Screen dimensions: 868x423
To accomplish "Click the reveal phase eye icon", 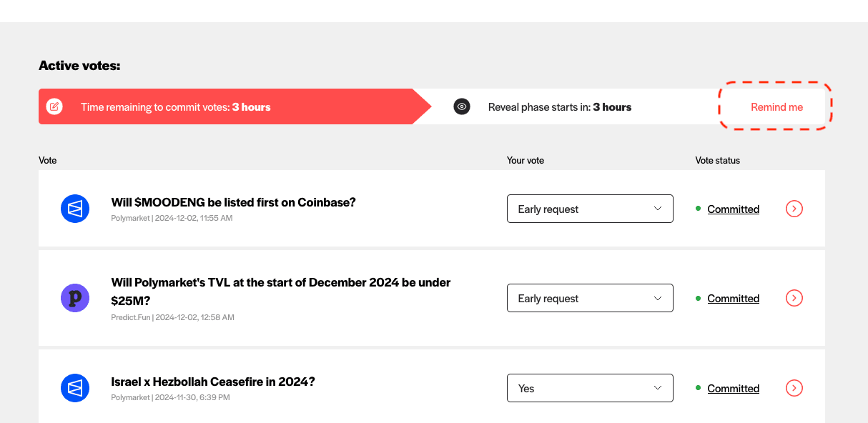I will point(462,106).
